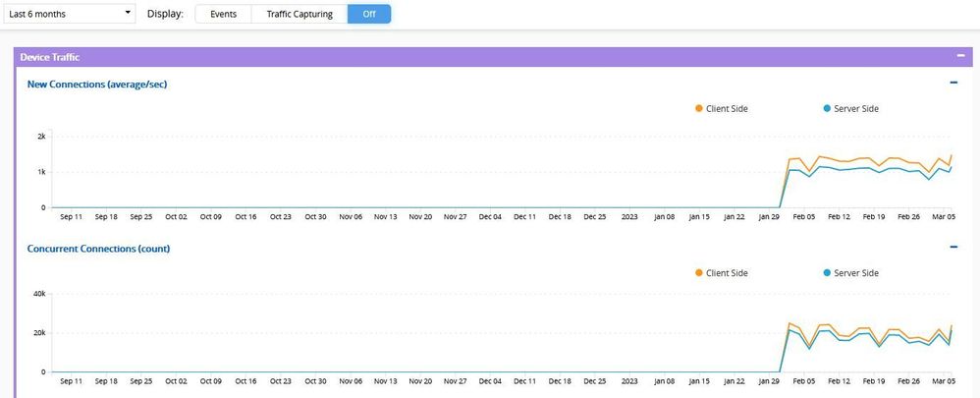Toggle Client Side legend in New Connections
The image size is (980, 398).
[721, 108]
